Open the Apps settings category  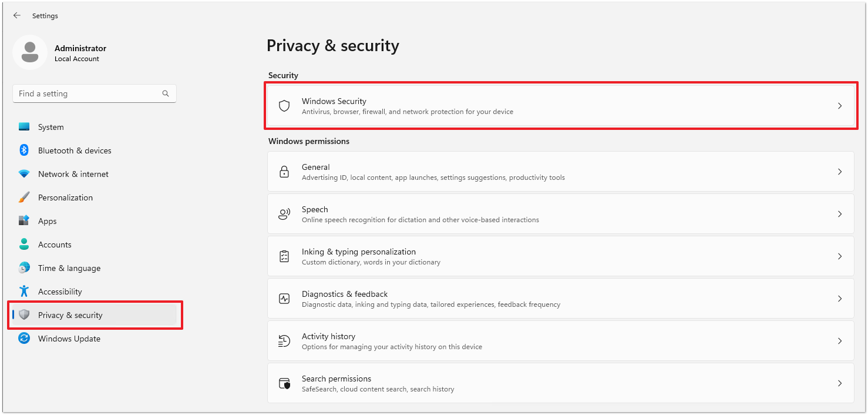pos(47,221)
